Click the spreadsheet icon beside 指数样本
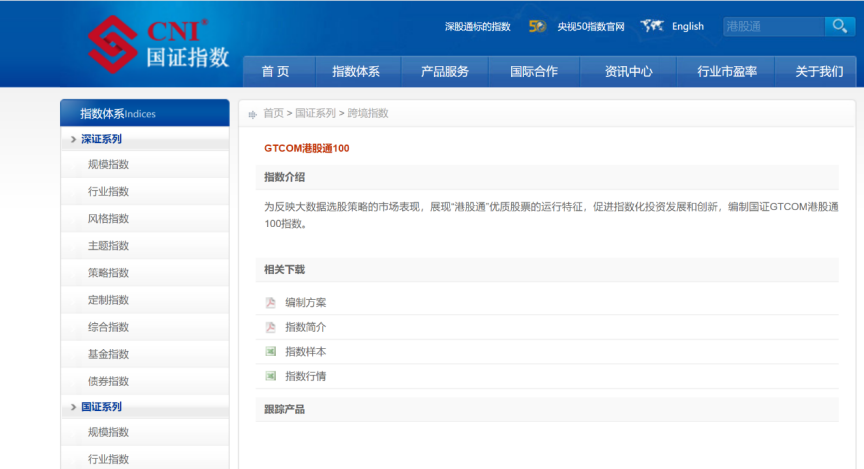864x469 pixels. click(271, 352)
